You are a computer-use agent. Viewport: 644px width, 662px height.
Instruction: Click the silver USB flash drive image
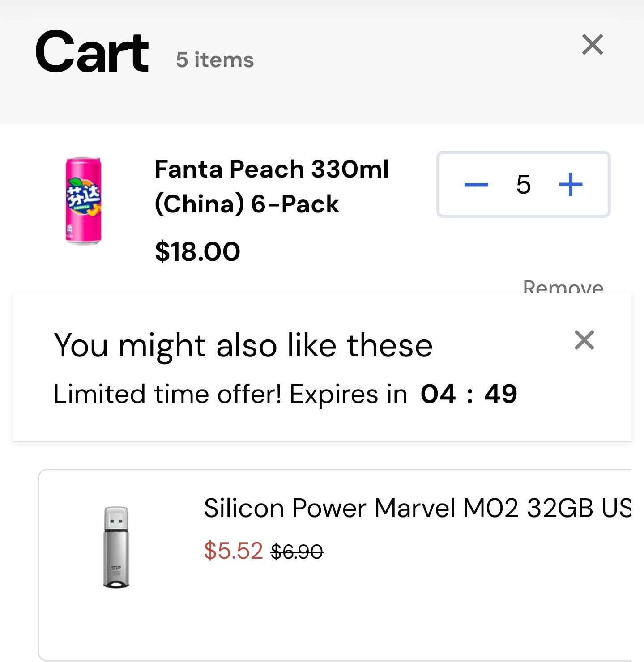pos(116,547)
